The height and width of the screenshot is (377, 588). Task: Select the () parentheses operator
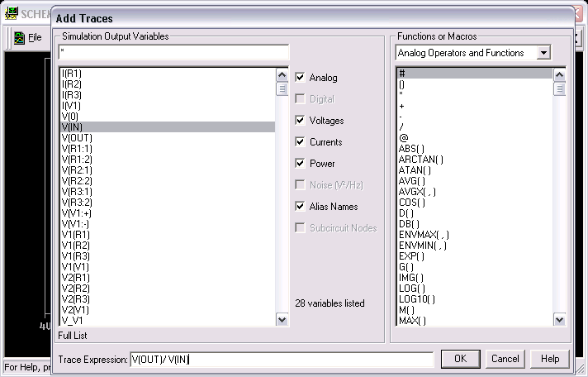click(x=475, y=84)
